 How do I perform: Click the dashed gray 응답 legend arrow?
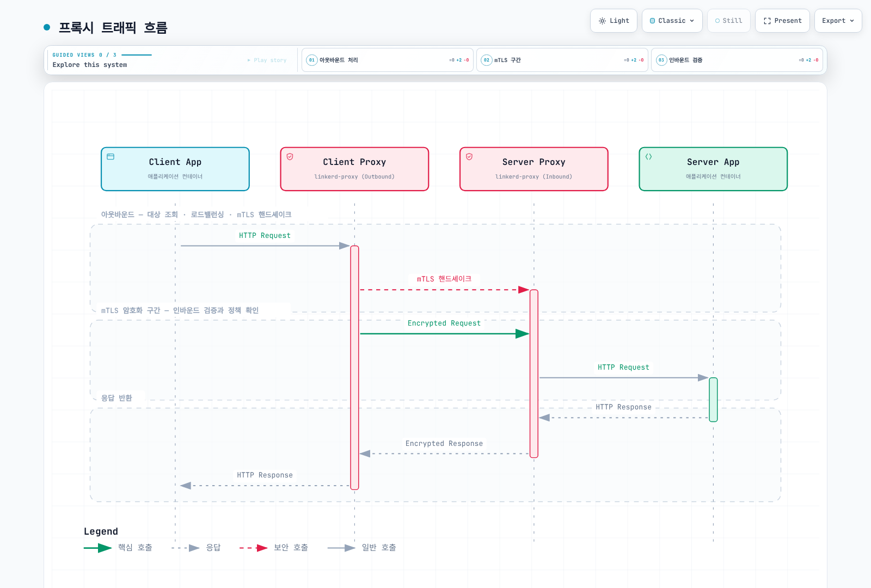(186, 548)
